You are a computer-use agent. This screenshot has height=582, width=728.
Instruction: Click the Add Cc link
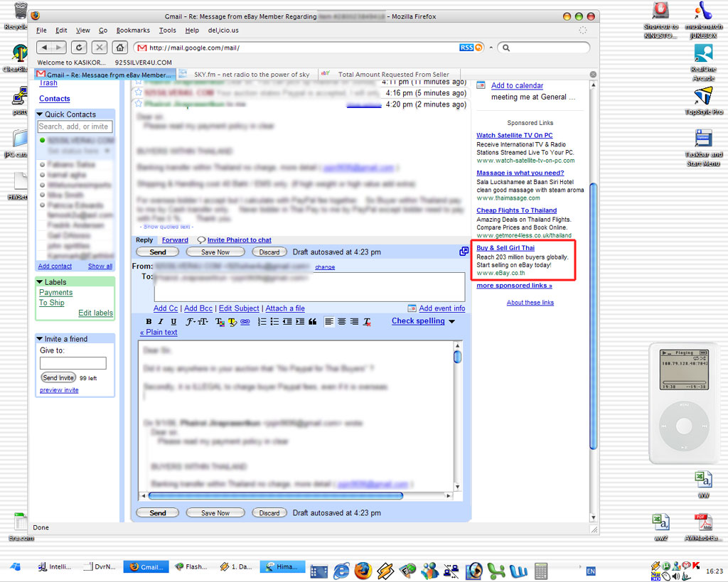(x=166, y=308)
